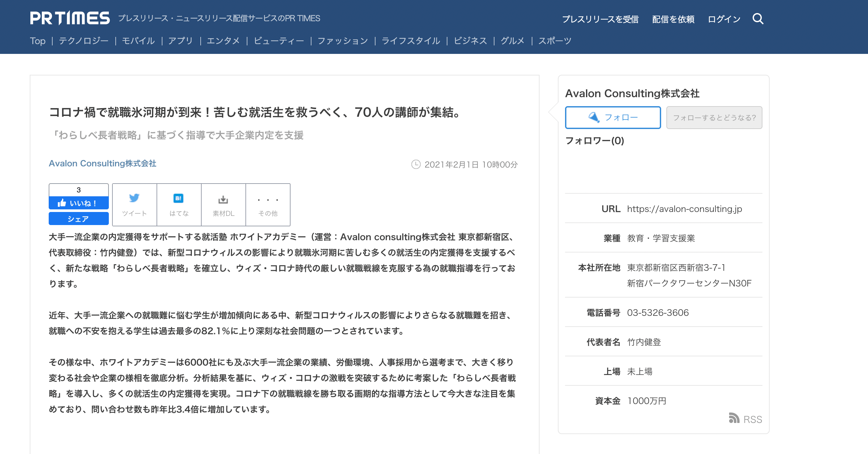Screen dimensions: 868x454
Task: Click the Twitter bird tweet button
Action: (x=134, y=205)
